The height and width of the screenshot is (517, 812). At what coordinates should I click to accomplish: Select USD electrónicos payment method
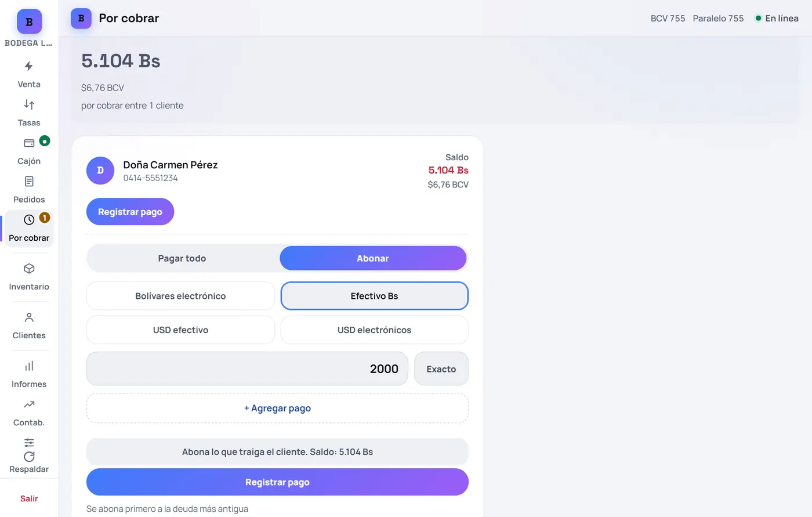[x=375, y=330]
